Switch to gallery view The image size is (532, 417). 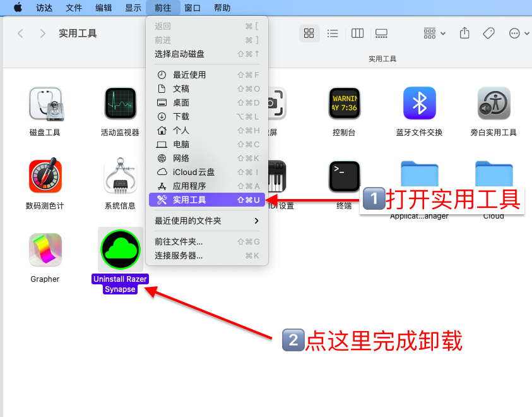(x=381, y=33)
